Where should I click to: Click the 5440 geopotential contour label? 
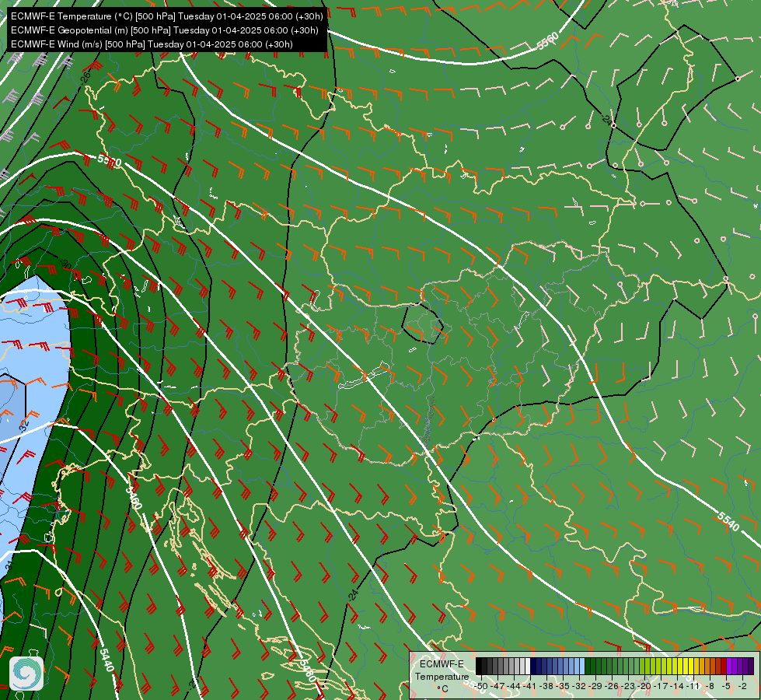[x=106, y=660]
